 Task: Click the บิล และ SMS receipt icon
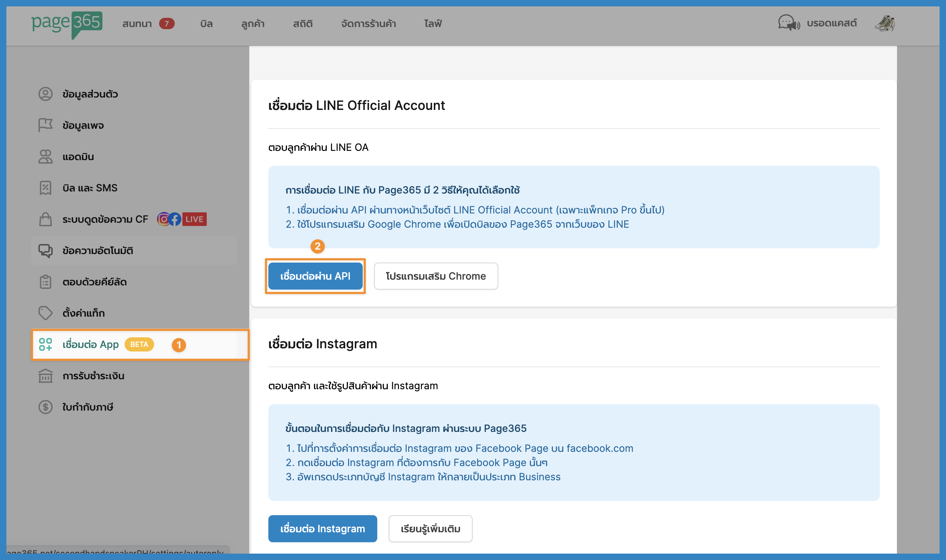pos(45,188)
